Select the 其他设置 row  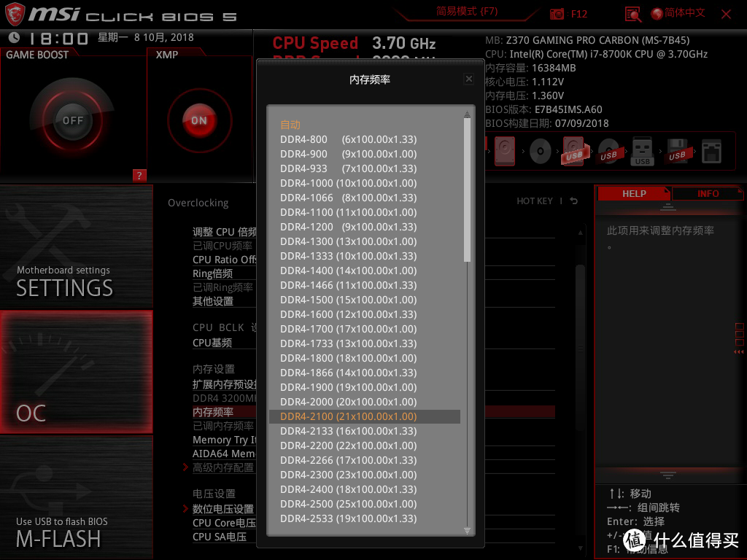(x=213, y=301)
